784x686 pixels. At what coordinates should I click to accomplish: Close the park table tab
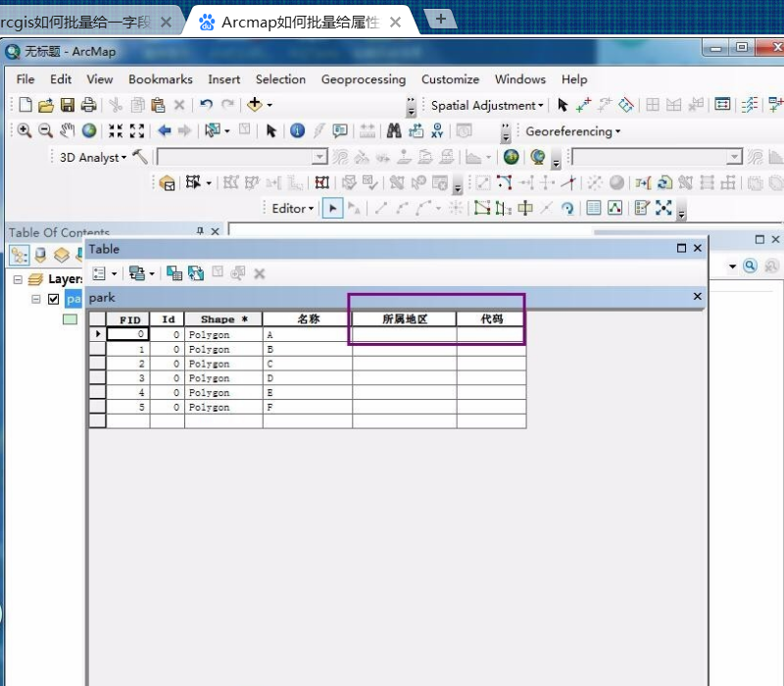pos(698,297)
